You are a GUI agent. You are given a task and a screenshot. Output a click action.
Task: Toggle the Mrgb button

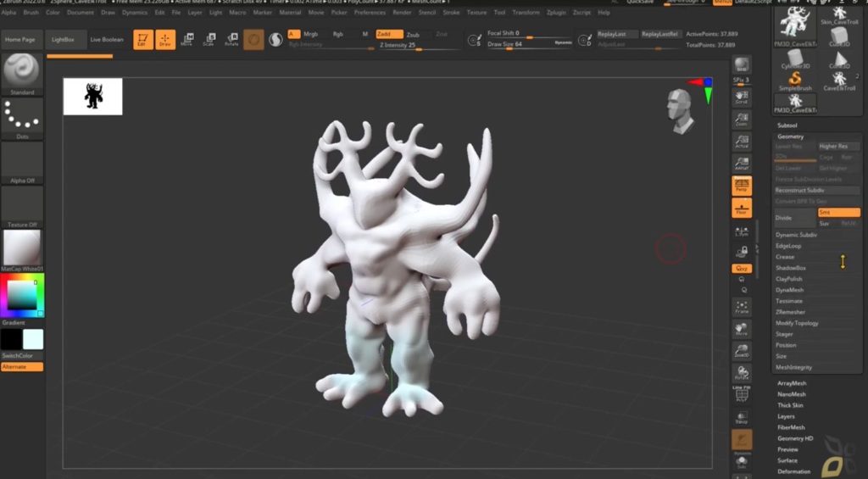310,34
